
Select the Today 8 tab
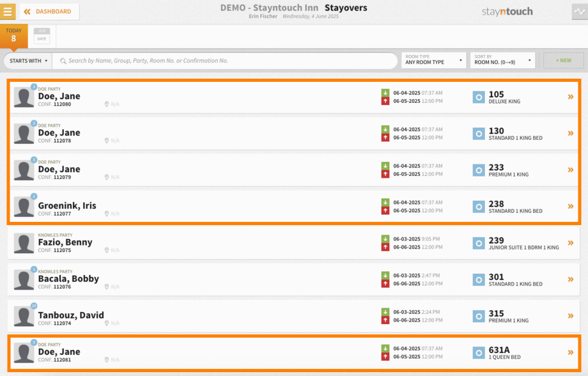[x=13, y=36]
